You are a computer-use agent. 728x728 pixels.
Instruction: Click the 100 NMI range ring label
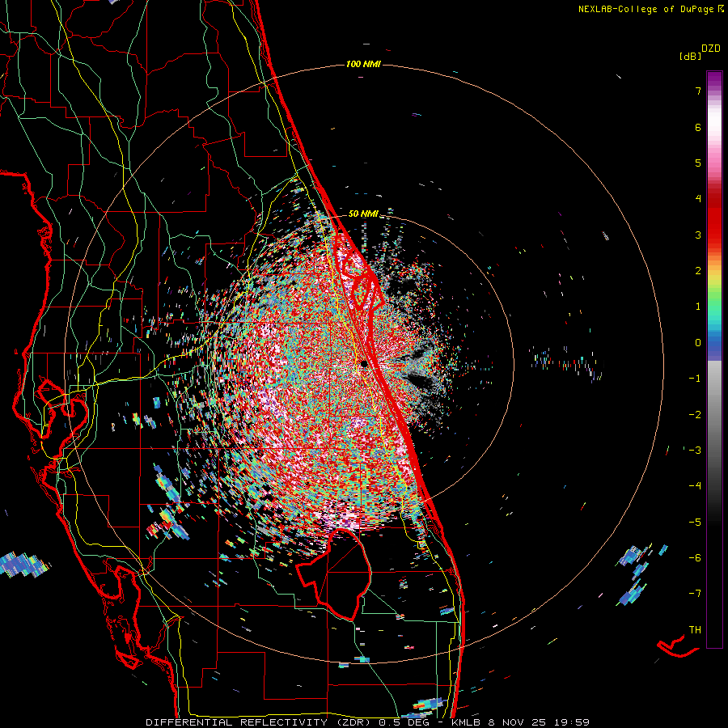pyautogui.click(x=363, y=64)
